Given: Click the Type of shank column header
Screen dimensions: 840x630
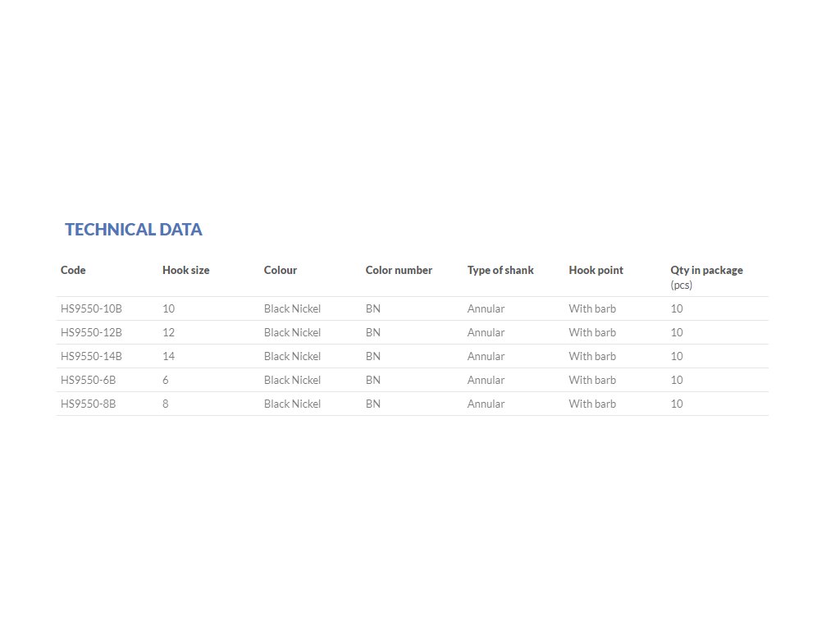Looking at the screenshot, I should point(500,270).
